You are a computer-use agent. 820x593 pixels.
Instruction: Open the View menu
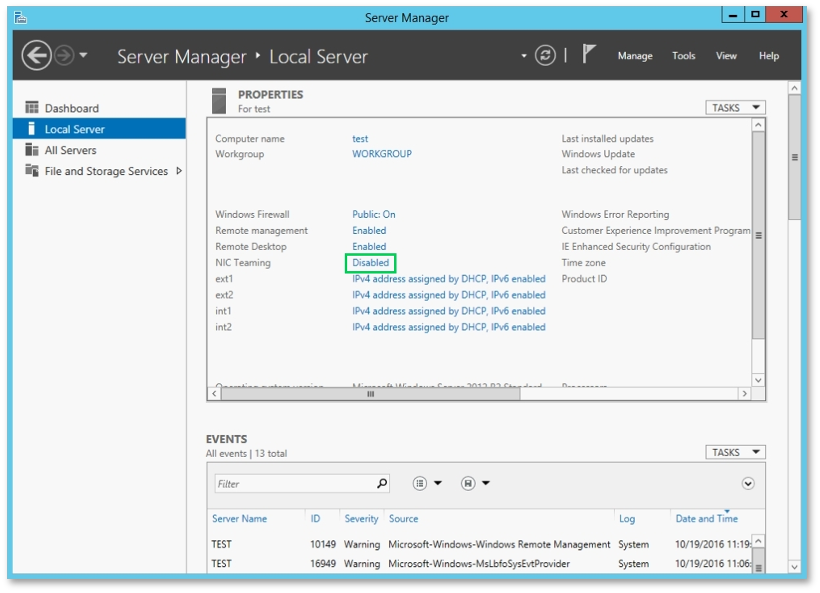(726, 55)
